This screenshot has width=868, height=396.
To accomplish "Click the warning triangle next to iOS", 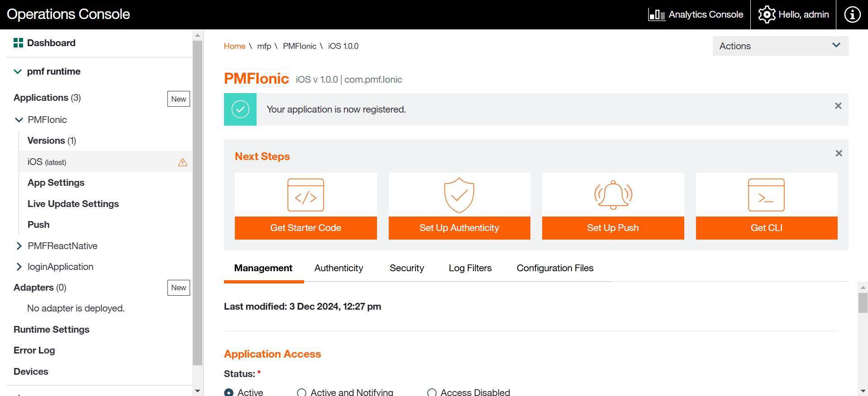I will point(183,162).
